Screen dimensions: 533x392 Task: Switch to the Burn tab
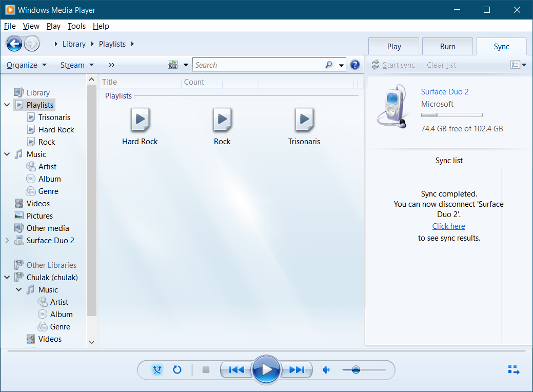448,47
